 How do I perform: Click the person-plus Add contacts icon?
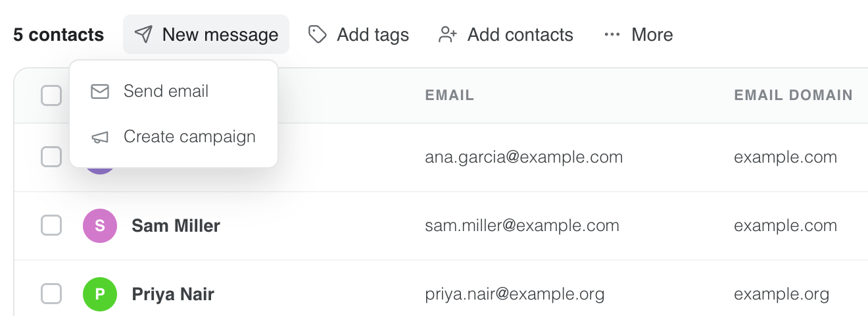click(448, 34)
